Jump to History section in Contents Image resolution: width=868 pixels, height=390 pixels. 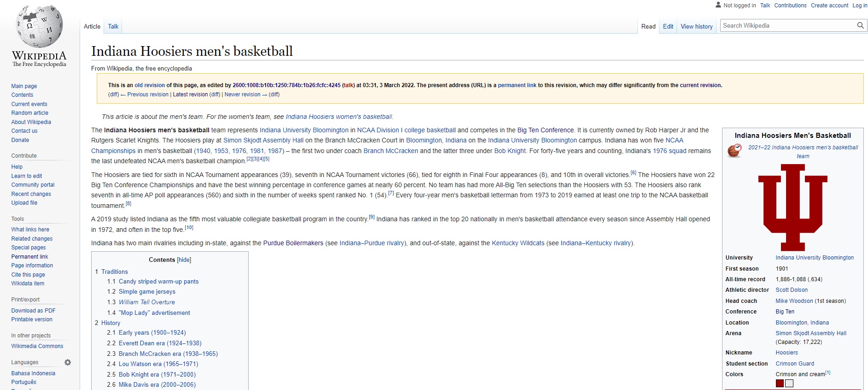coord(111,323)
